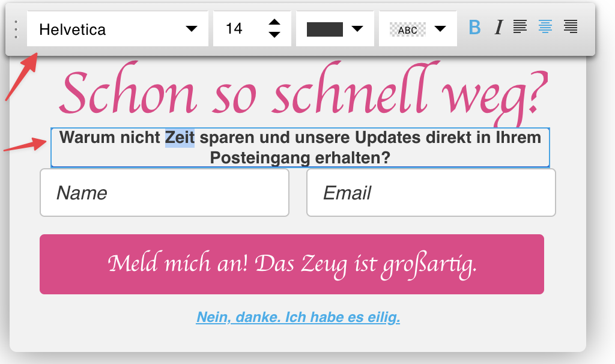The height and width of the screenshot is (364, 615).
Task: Click the 'Schon so schnell weg?' headline
Action: (303, 94)
